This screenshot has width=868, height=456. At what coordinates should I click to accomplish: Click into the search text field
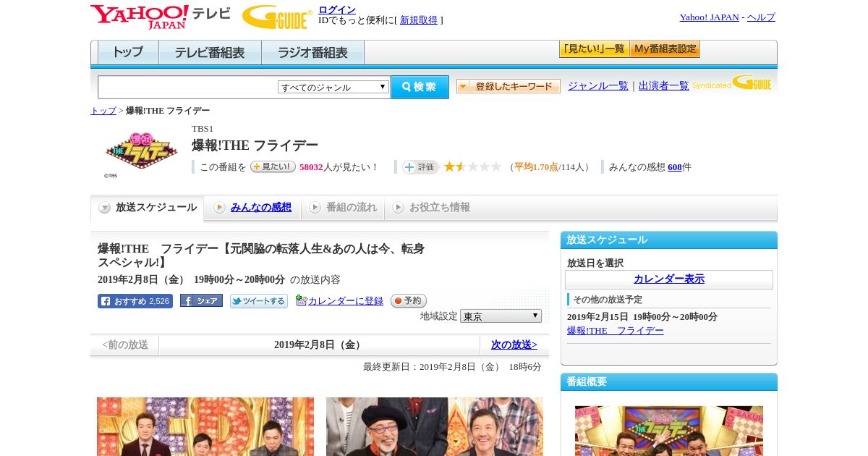(188, 87)
